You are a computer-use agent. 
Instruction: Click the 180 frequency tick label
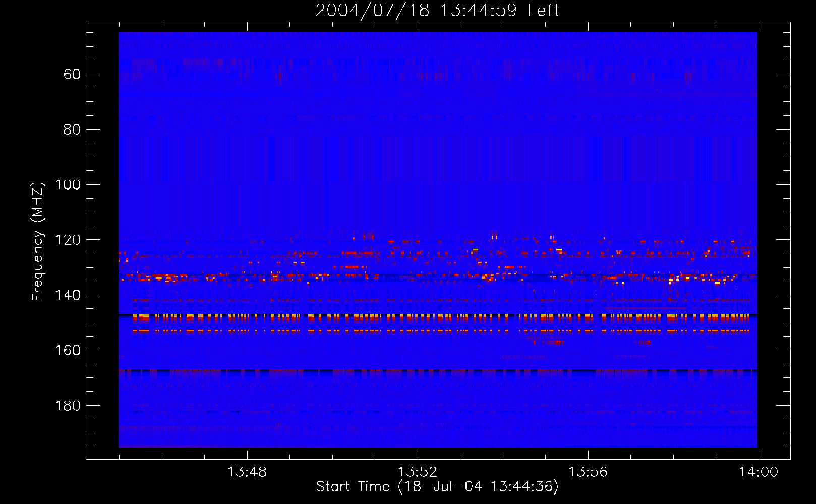coord(68,406)
